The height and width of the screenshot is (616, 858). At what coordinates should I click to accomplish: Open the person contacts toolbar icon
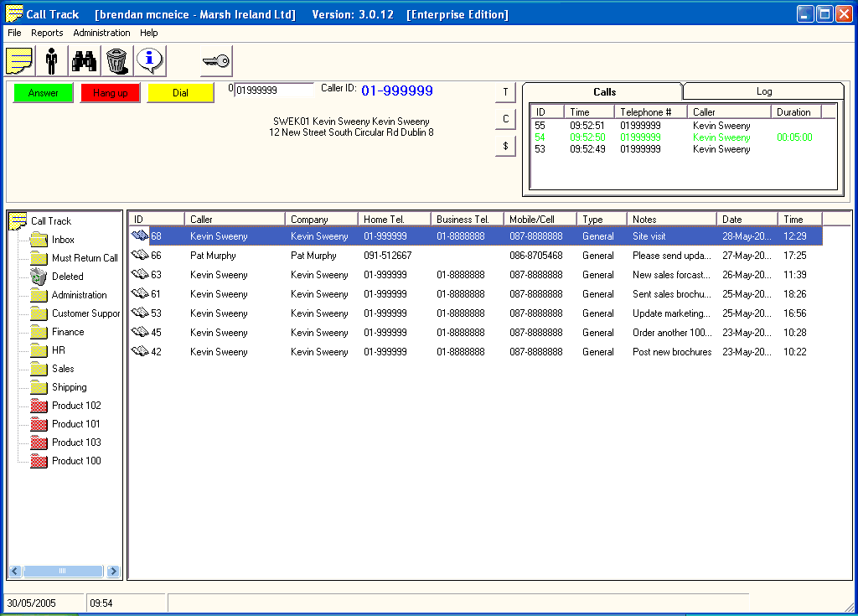tap(51, 61)
